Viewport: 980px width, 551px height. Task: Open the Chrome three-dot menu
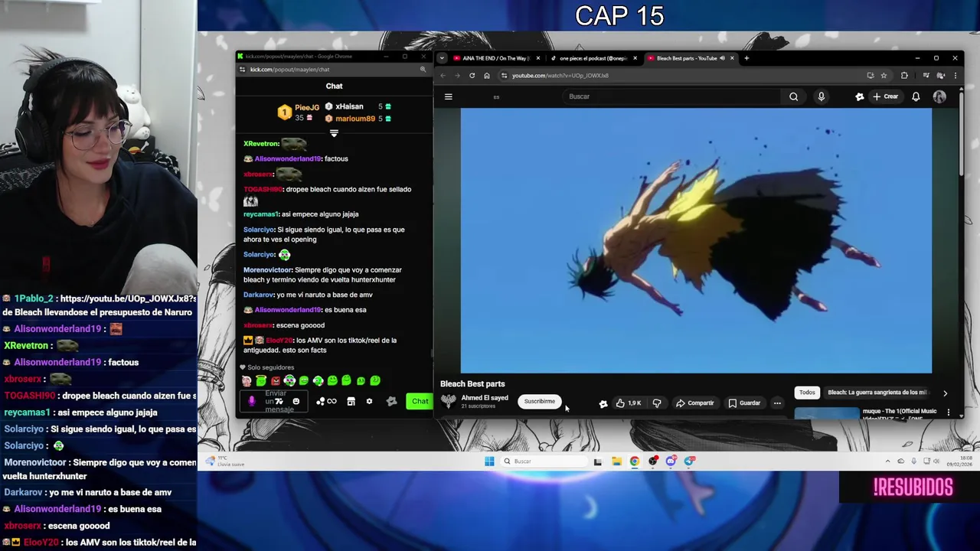point(955,76)
